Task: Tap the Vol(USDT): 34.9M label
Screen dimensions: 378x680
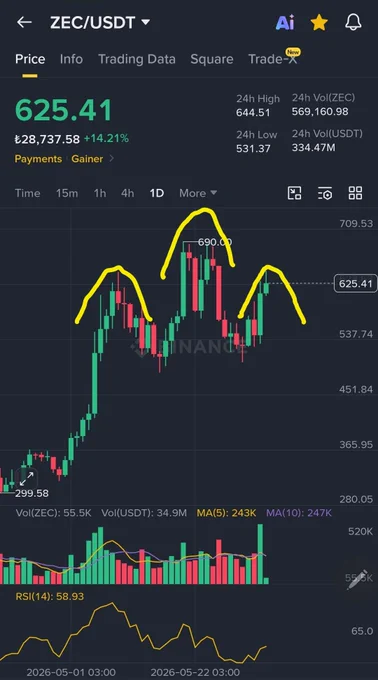Action: pyautogui.click(x=144, y=513)
